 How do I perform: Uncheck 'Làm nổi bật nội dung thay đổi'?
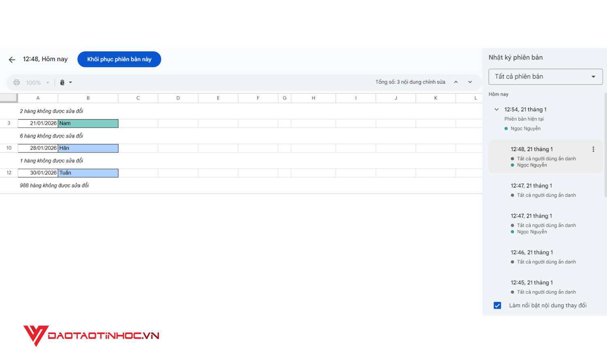coord(497,305)
